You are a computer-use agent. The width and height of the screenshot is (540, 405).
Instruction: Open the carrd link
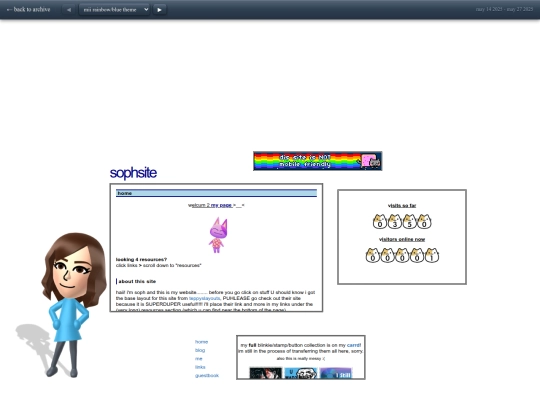pos(354,345)
